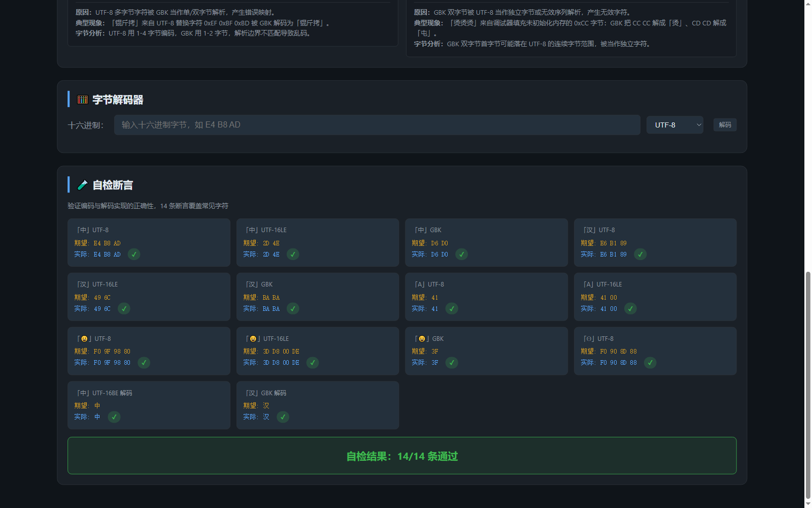Image resolution: width=812 pixels, height=508 pixels.
Task: Click checkmark in「中」GBK card
Action: [x=461, y=255]
